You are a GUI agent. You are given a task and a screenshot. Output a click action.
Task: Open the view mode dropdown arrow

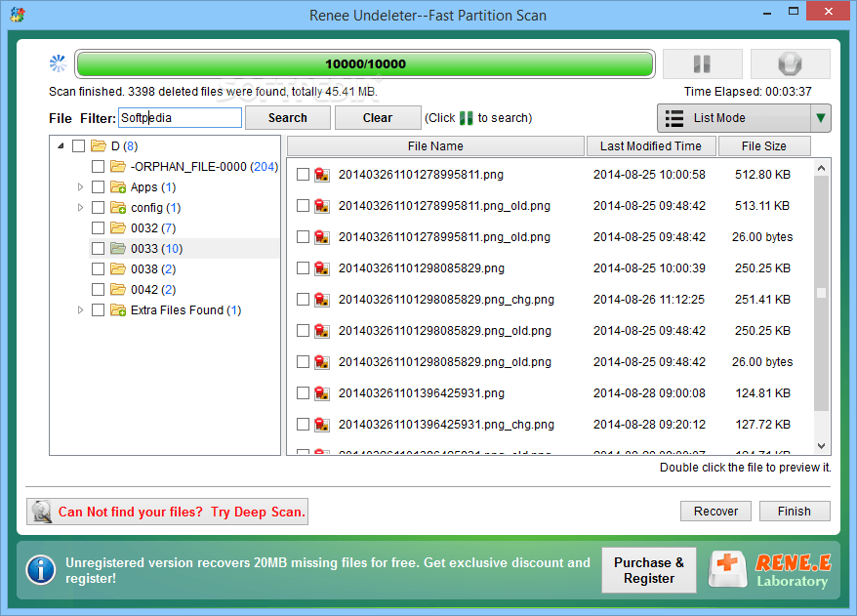pos(820,118)
